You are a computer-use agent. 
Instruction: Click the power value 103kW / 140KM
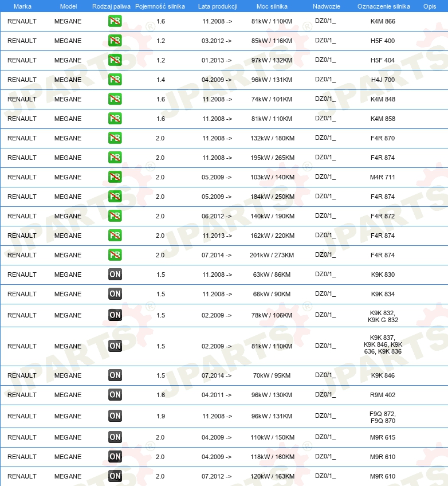click(272, 177)
